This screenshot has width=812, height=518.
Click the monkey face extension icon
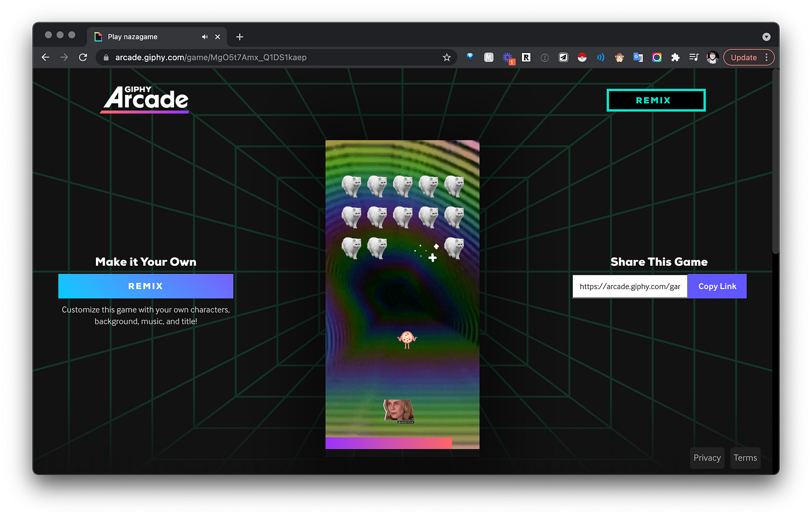[620, 57]
